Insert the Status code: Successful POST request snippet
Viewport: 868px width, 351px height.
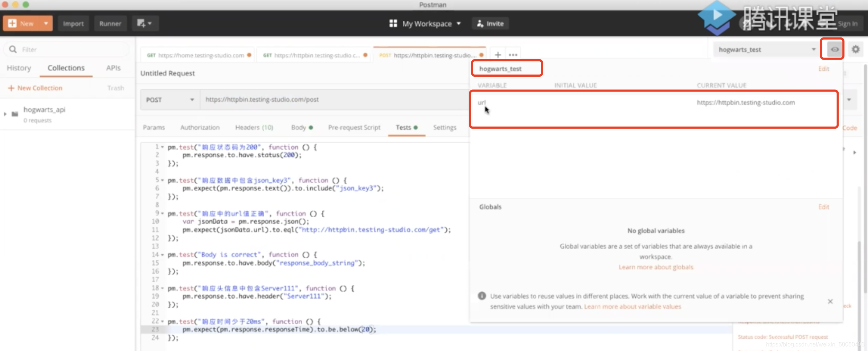[783, 337]
